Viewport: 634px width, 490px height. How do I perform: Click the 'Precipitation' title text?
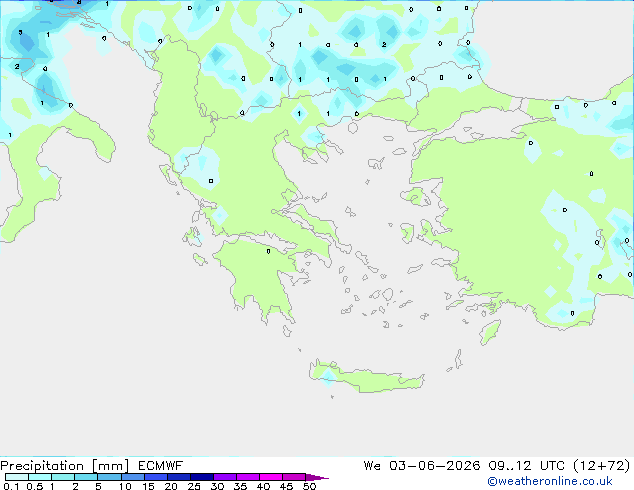point(42,466)
